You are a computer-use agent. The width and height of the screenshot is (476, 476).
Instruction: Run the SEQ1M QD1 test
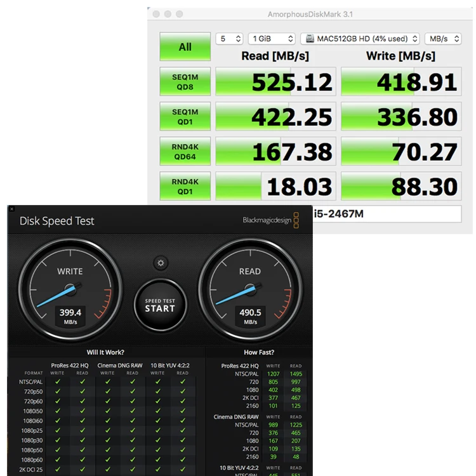click(x=185, y=117)
